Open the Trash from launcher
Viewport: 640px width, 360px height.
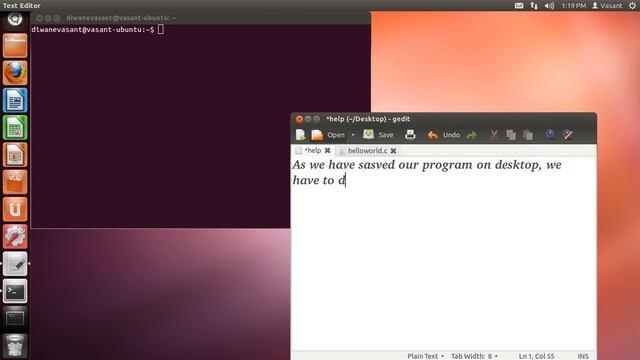(15, 345)
